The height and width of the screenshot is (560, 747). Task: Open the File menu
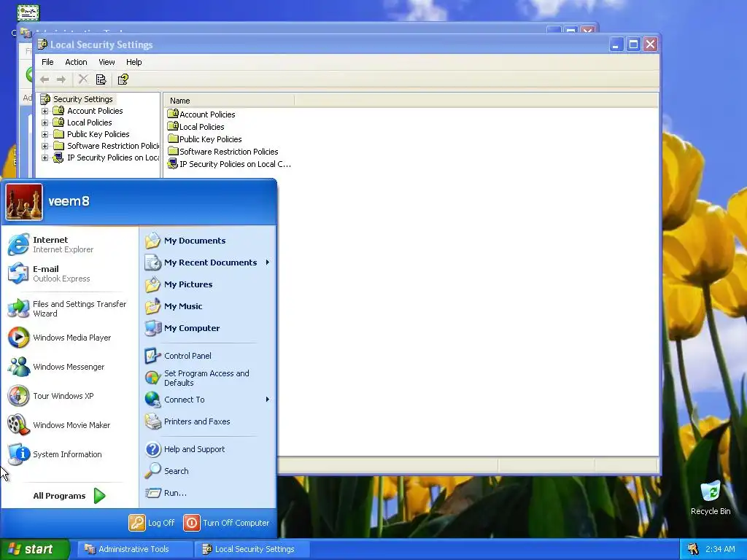pos(47,62)
